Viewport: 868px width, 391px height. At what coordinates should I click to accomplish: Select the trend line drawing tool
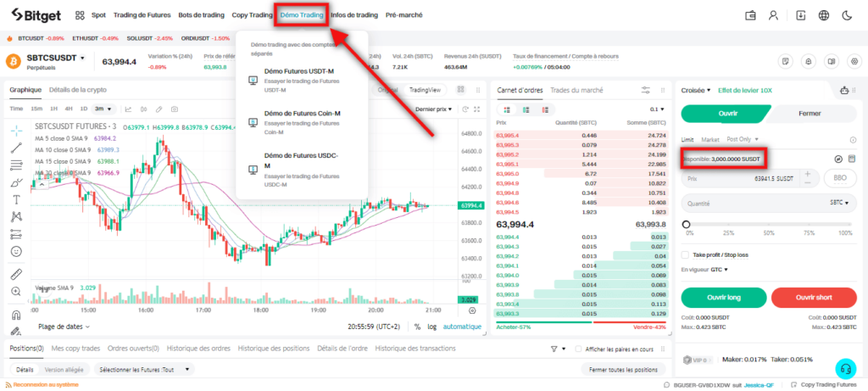17,148
